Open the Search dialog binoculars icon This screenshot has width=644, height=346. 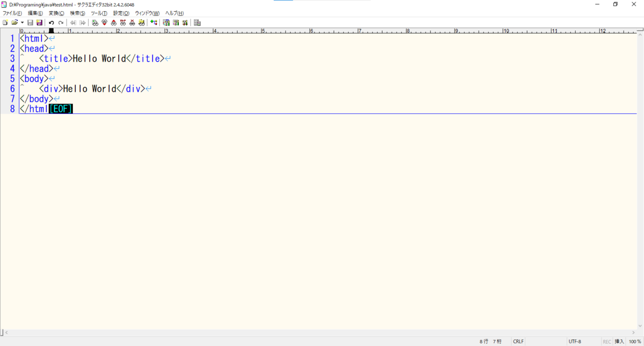95,23
